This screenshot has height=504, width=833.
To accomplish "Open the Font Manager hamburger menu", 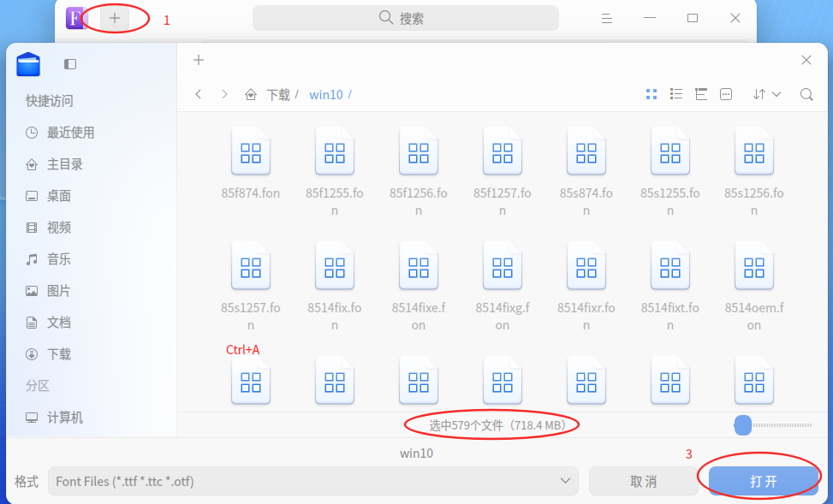I will 607,19.
